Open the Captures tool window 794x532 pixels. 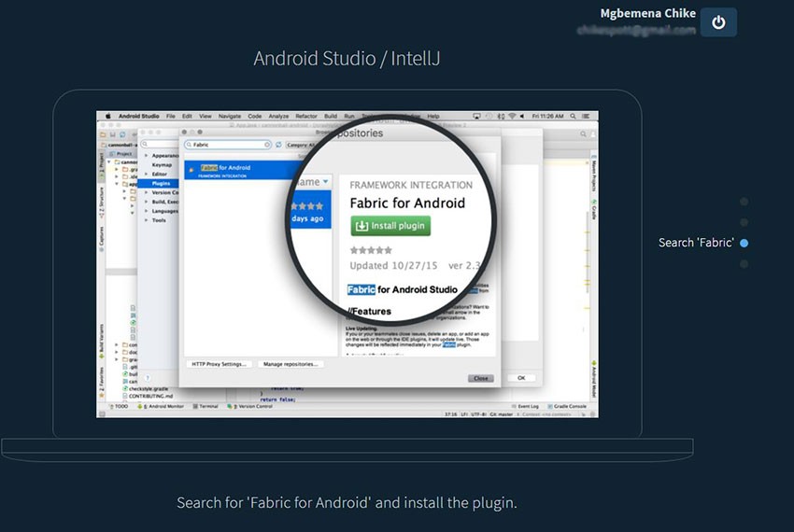101,238
